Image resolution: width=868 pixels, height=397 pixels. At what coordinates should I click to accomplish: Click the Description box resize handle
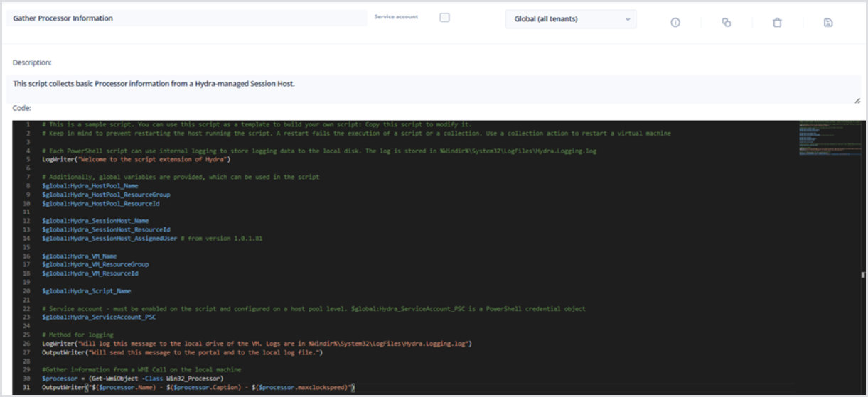pos(857,101)
